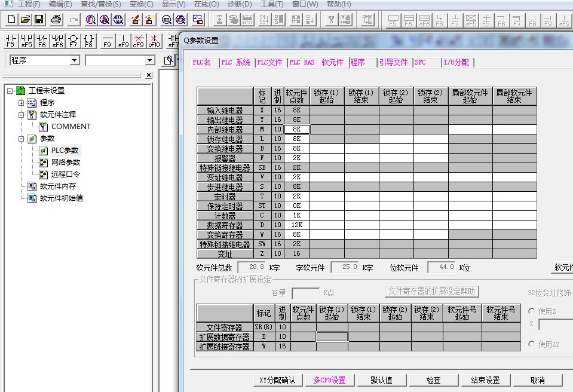Click the 结束设置 button
Viewport: 573px width, 392px height.
[x=485, y=380]
